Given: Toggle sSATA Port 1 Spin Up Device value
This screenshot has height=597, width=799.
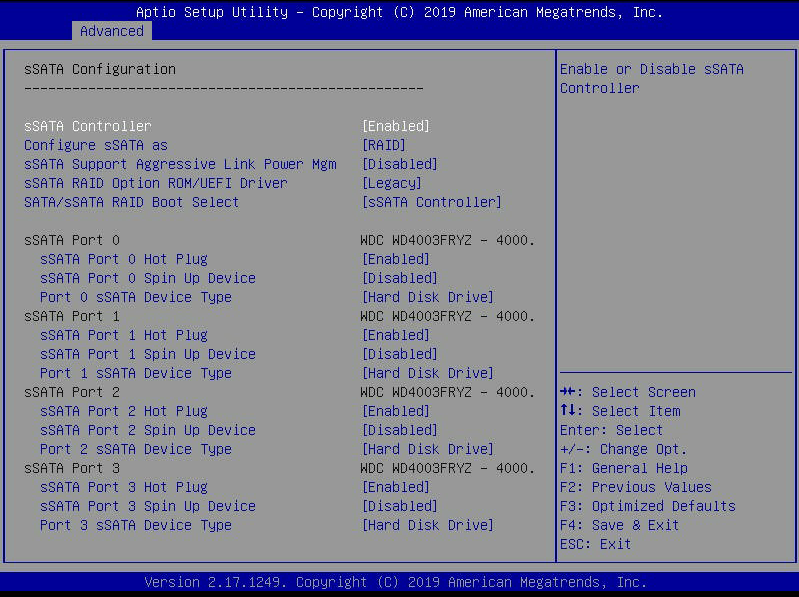Looking at the screenshot, I should tap(399, 354).
